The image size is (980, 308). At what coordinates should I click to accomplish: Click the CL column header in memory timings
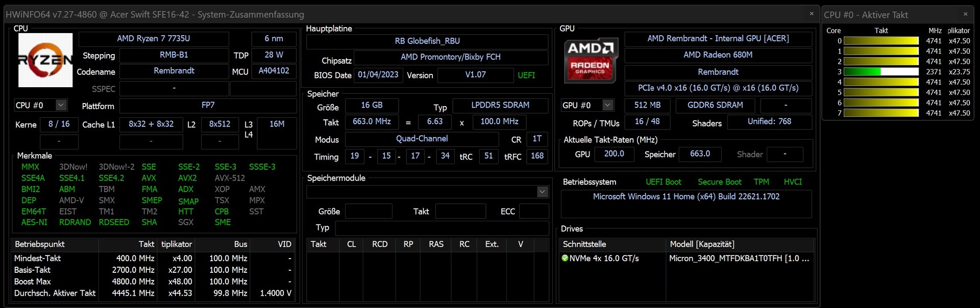(351, 244)
